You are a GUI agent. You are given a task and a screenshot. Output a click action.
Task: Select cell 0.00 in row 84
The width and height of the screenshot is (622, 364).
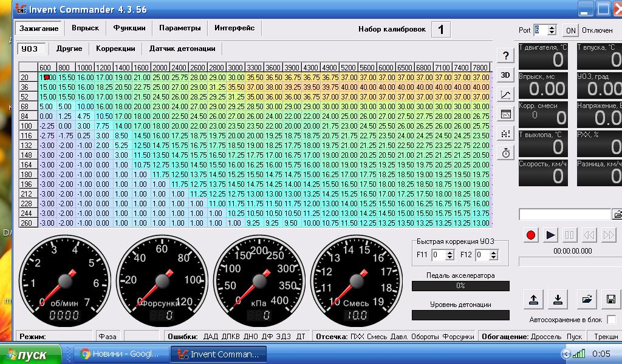click(x=47, y=116)
